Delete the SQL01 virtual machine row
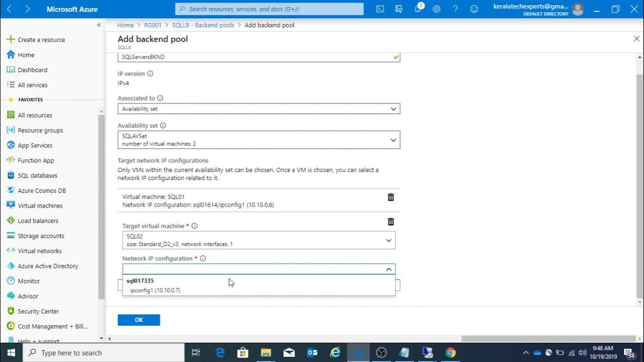 tap(391, 197)
